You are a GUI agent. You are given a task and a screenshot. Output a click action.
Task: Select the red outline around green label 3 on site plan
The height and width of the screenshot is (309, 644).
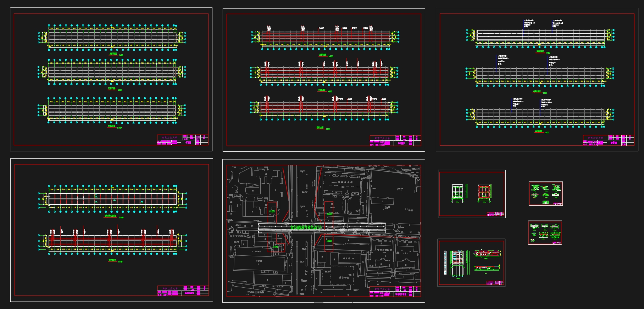[x=329, y=215]
